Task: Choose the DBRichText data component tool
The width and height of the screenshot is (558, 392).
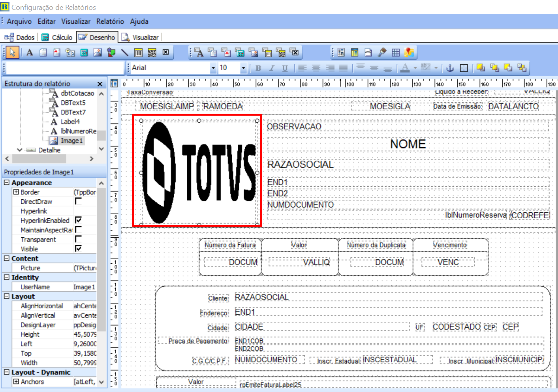Action: point(226,52)
